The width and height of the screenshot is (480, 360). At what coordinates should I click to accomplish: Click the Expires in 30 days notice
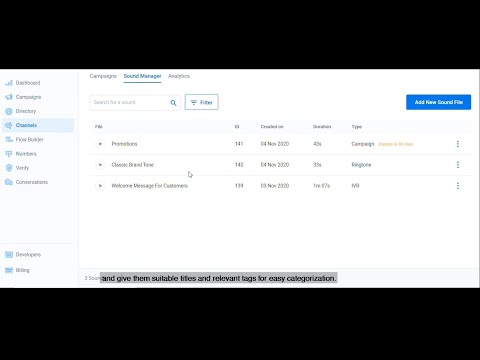point(396,144)
